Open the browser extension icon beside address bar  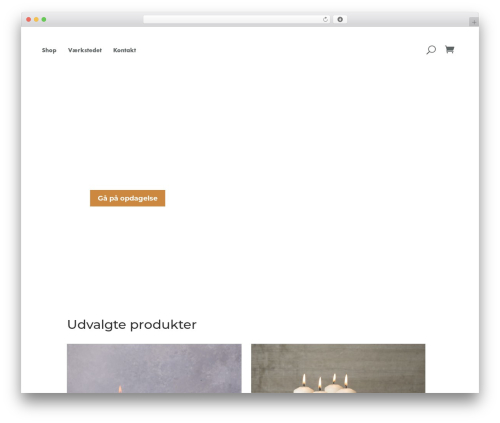click(340, 20)
